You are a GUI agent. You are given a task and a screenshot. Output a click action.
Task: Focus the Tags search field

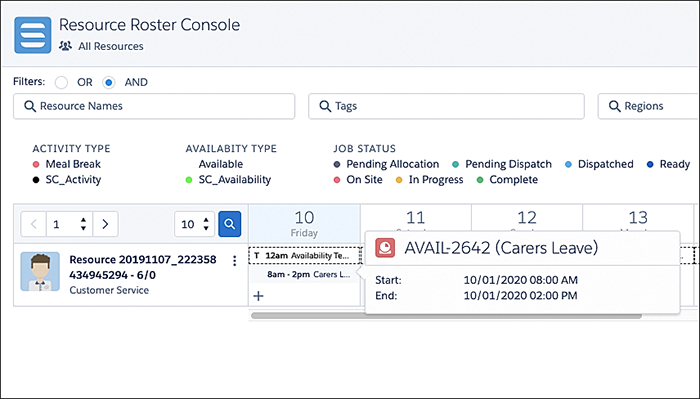pyautogui.click(x=446, y=106)
